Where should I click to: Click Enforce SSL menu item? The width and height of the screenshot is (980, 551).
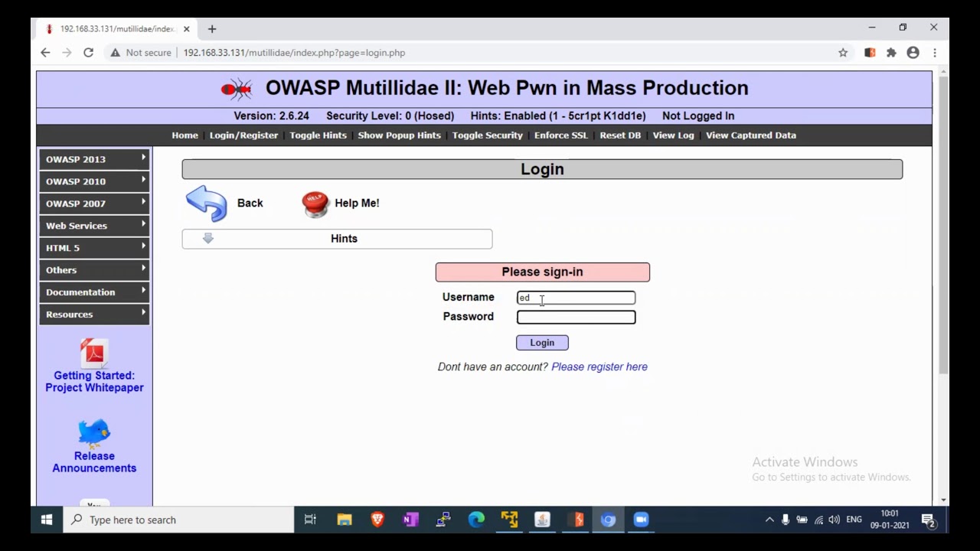point(560,135)
